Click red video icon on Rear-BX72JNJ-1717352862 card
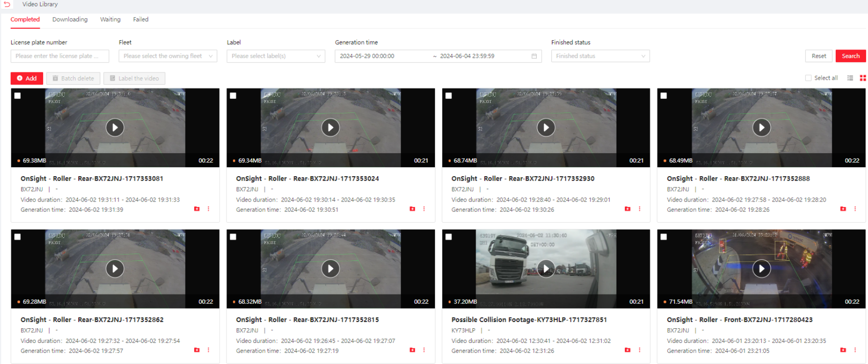 pyautogui.click(x=197, y=350)
